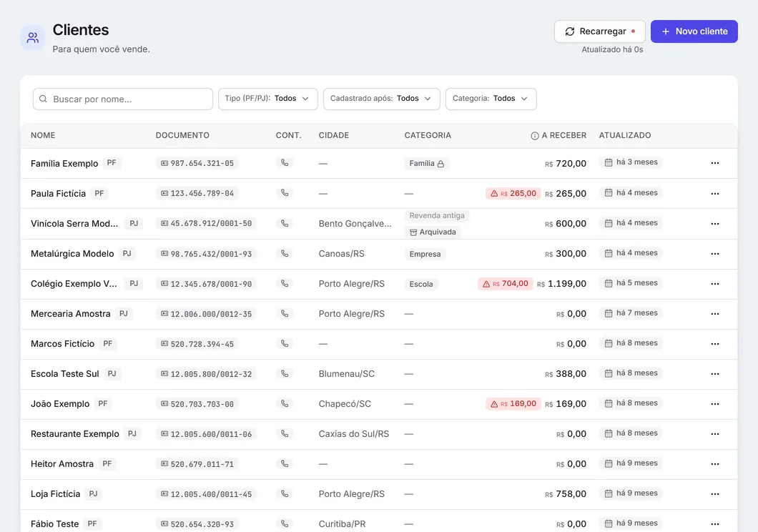Open the row actions menu for João Exemplo
This screenshot has width=758, height=532.
tap(715, 404)
